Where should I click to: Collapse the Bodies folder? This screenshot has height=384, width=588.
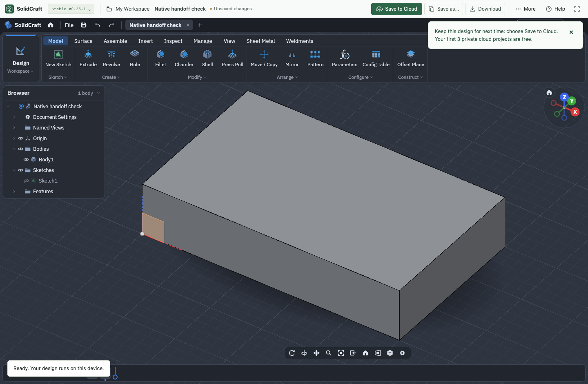[14, 149]
